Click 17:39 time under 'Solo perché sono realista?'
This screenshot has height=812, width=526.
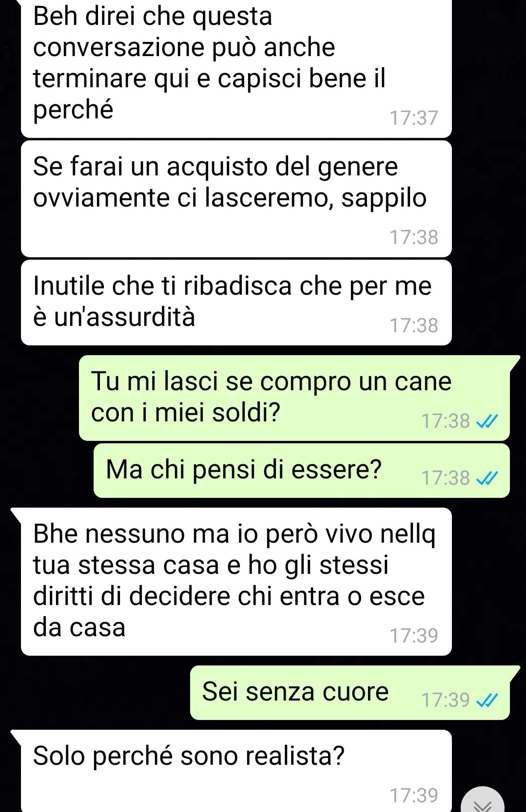414,795
